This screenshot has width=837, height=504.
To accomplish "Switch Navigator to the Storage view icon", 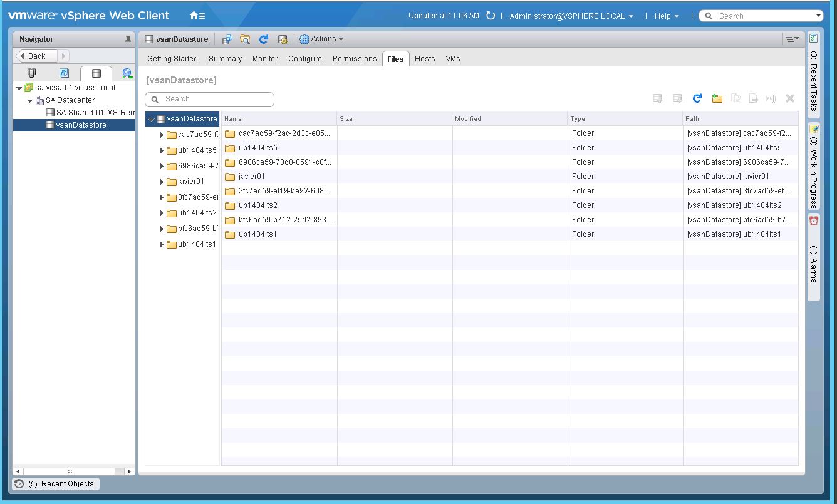I will (95, 73).
